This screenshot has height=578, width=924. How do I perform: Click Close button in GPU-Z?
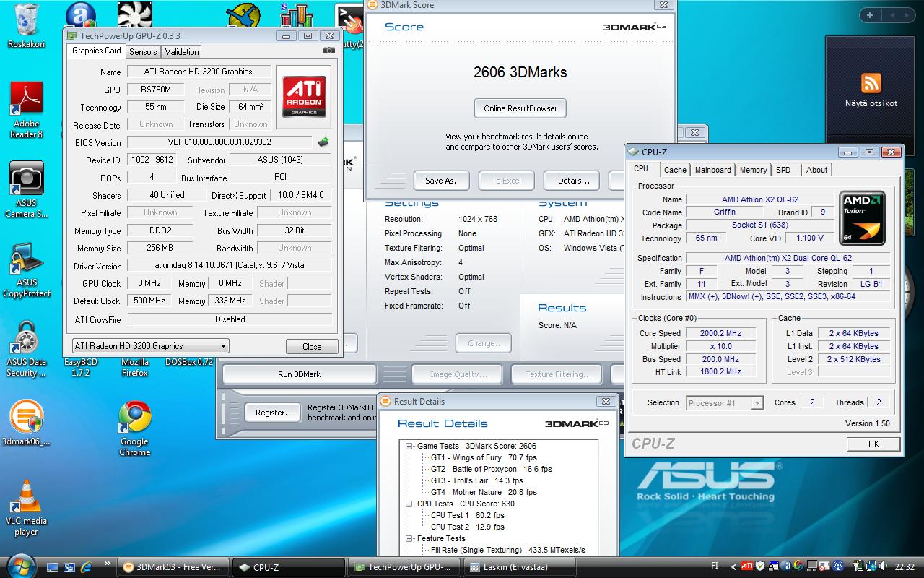click(312, 347)
